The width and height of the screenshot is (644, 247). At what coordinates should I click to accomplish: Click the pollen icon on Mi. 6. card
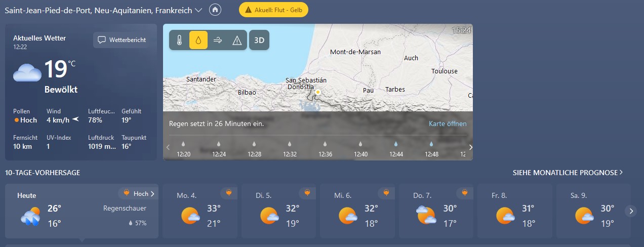386,192
